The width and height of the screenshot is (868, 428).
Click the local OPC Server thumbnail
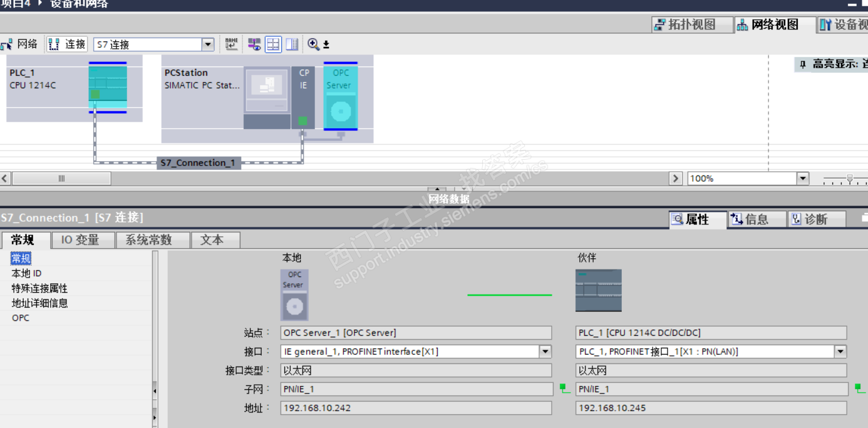[x=294, y=295]
